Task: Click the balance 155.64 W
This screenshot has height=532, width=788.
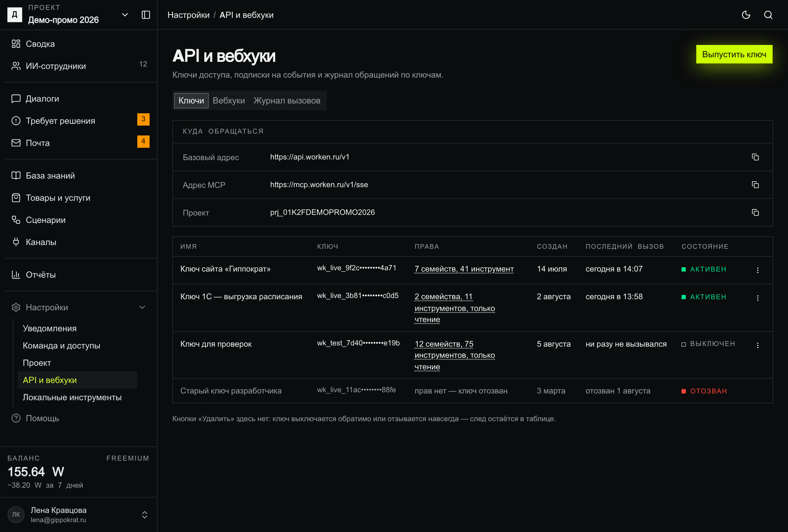Action: tap(36, 472)
